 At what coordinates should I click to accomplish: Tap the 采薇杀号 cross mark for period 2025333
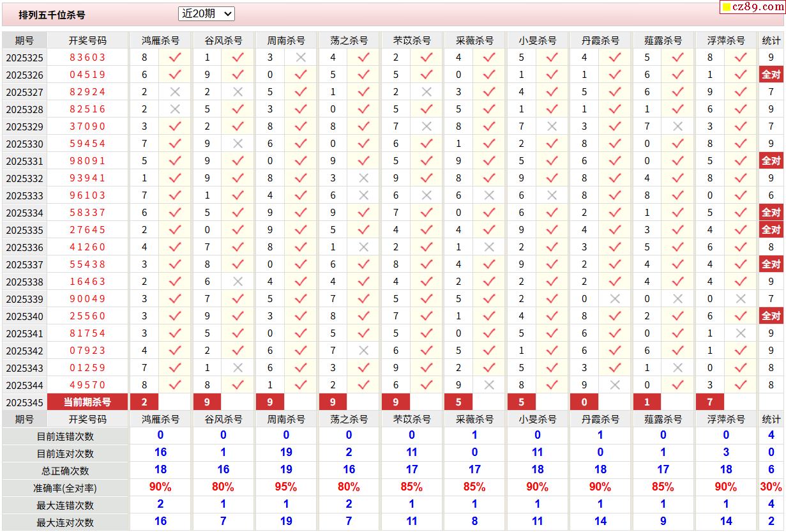489,195
